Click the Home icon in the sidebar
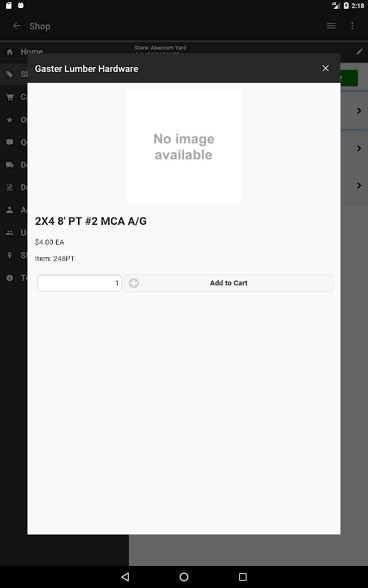 click(x=10, y=51)
